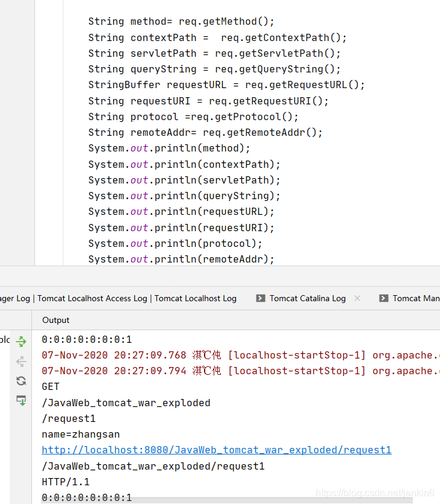Open the Tomcat Man tab at right edge

pos(416,298)
